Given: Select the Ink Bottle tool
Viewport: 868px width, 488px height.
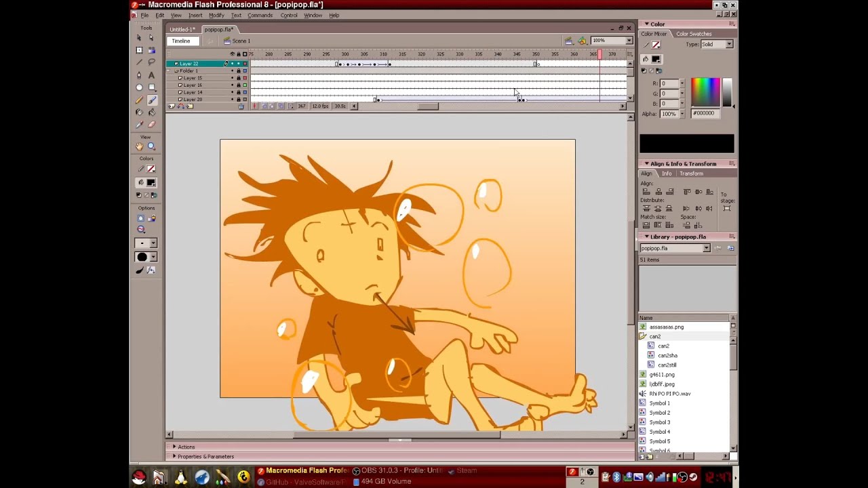Looking at the screenshot, I should [x=140, y=113].
